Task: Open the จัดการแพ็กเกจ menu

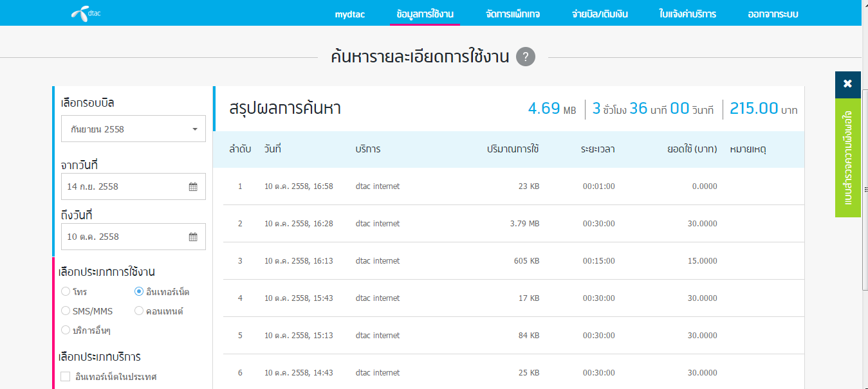Action: click(513, 14)
